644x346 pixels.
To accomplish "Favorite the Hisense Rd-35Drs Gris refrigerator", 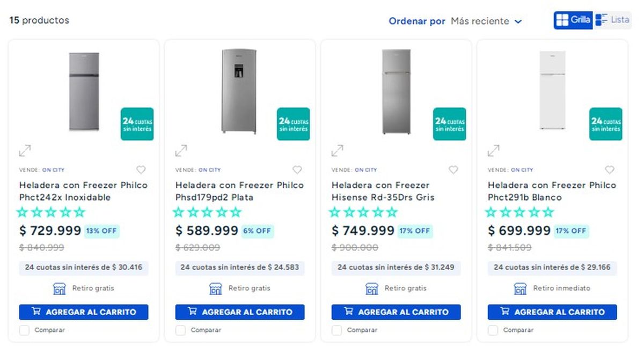I will click(453, 170).
